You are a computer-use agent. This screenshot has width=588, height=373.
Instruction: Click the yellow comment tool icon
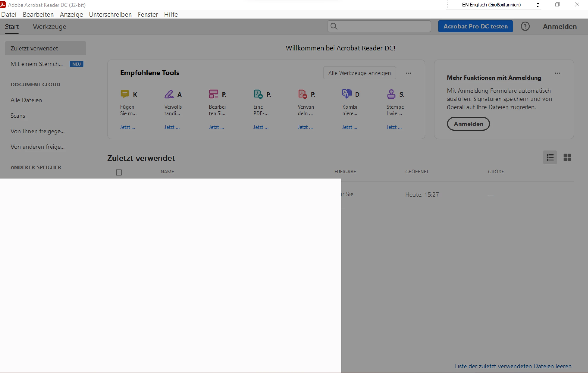pos(125,94)
